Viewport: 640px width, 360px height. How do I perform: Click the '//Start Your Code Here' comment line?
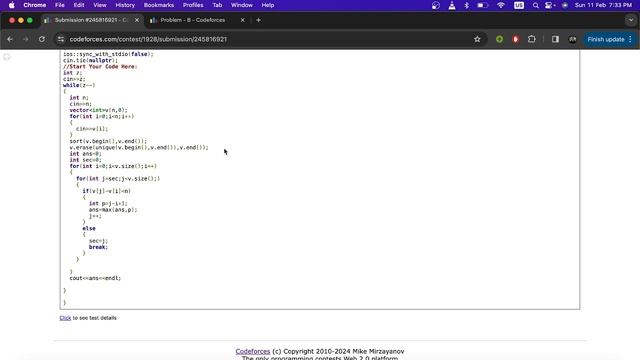(100, 67)
